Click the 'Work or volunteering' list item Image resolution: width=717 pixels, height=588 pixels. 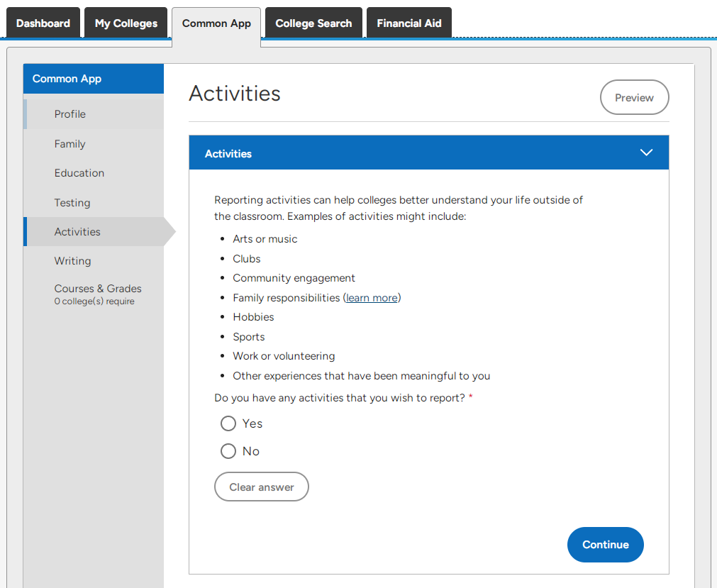[284, 356]
